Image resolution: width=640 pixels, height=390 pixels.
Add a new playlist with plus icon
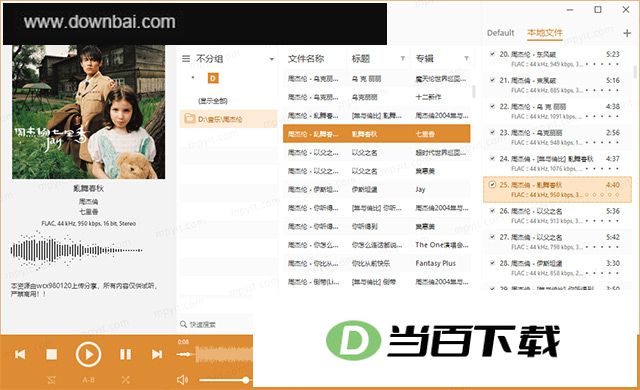click(x=627, y=33)
